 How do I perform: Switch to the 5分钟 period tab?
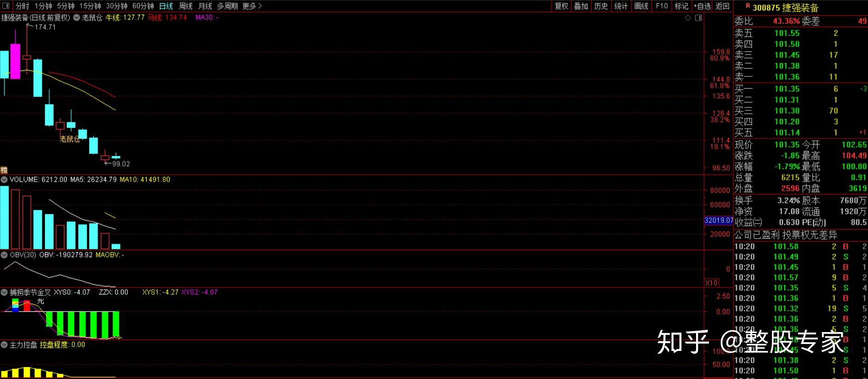click(x=66, y=6)
